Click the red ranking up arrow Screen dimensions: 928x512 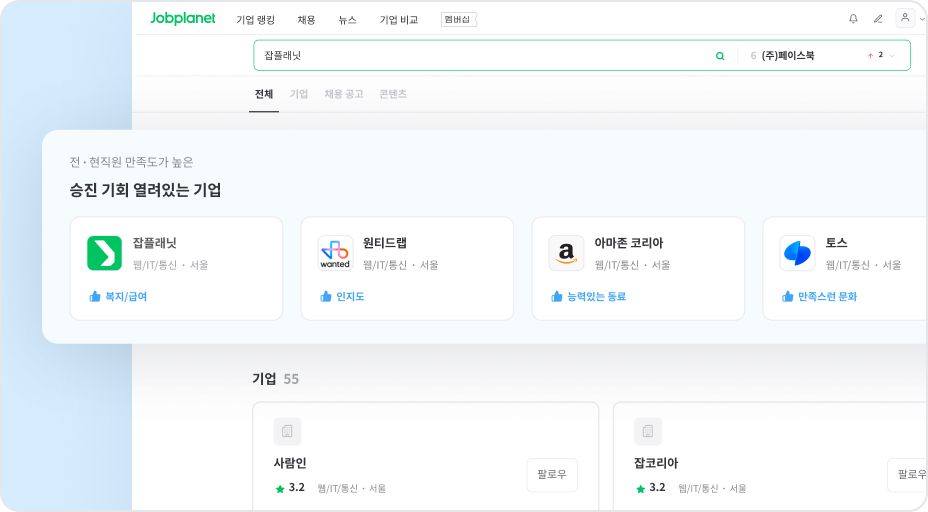point(871,56)
